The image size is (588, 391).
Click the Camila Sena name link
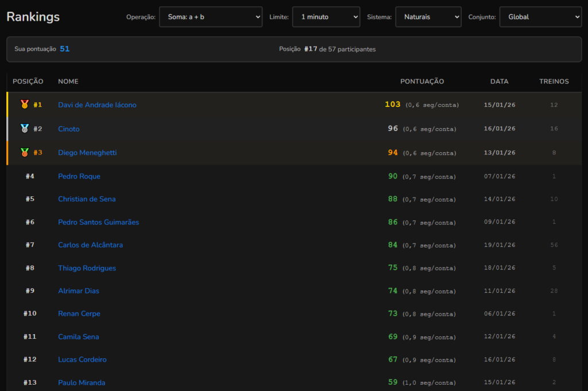coord(78,337)
